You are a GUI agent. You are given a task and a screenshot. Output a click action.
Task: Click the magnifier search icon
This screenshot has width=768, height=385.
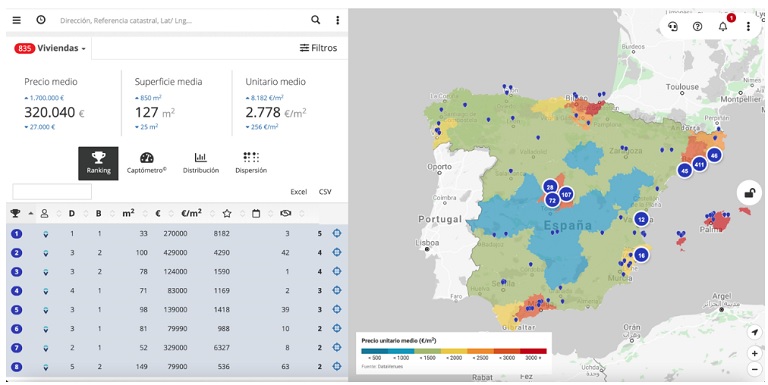pyautogui.click(x=315, y=20)
